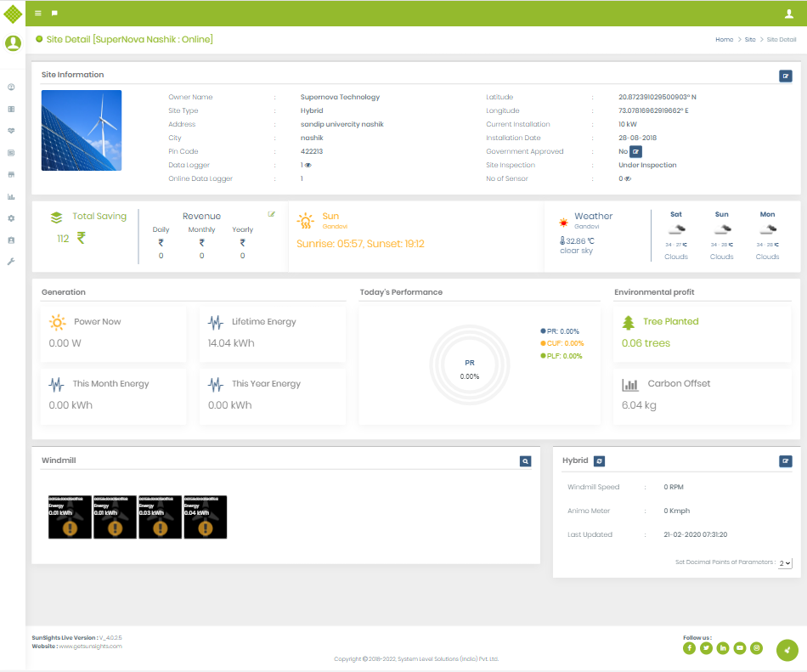
Task: Open the first windmill energy thumbnail
Action: point(69,517)
